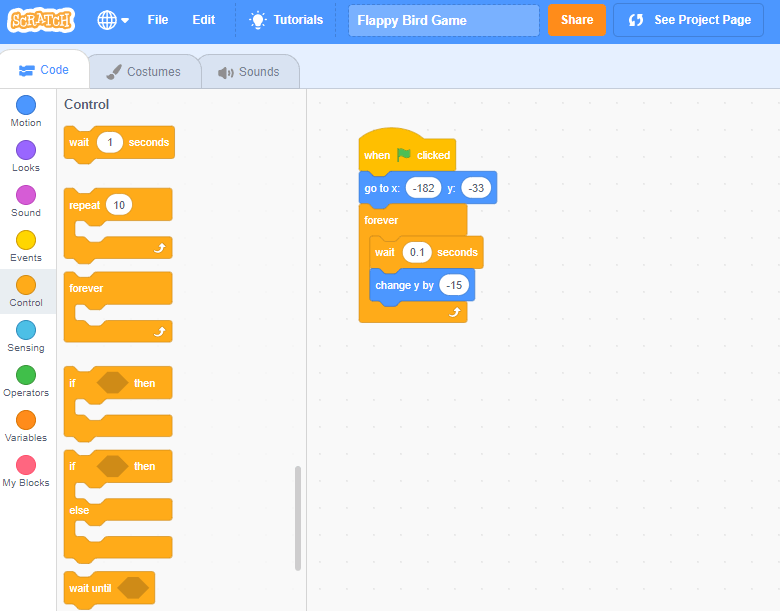Open the Edit menu
Image resolution: width=780 pixels, height=611 pixels.
coord(203,20)
